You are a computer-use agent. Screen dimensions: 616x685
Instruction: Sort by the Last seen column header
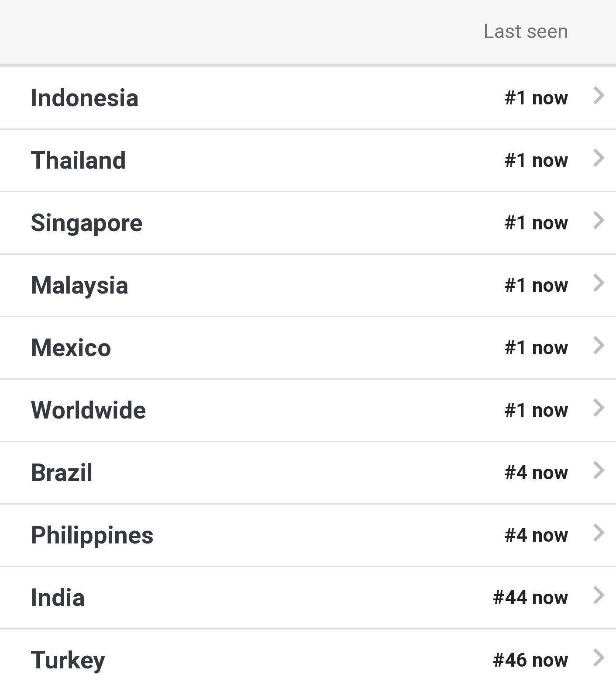pyautogui.click(x=526, y=31)
